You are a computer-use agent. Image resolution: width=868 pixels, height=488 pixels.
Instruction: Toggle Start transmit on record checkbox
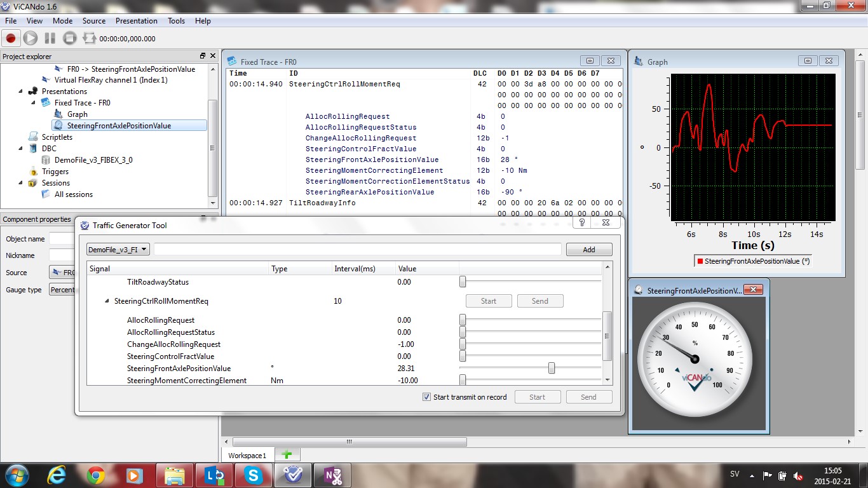pyautogui.click(x=426, y=397)
